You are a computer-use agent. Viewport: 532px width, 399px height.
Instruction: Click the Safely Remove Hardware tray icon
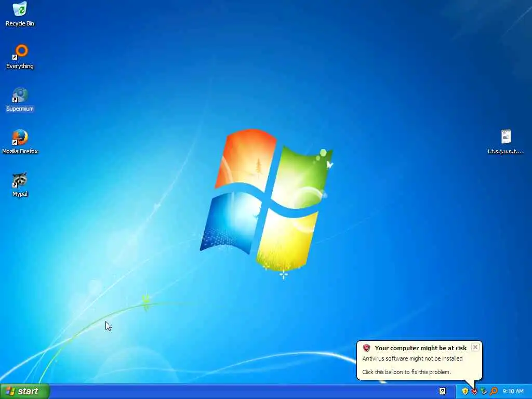tap(484, 391)
